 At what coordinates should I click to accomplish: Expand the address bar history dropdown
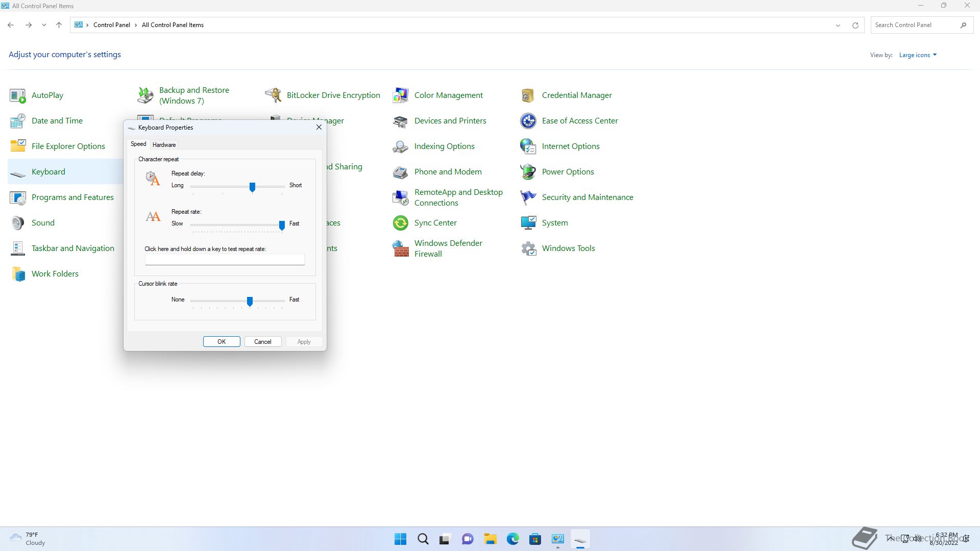click(x=838, y=25)
